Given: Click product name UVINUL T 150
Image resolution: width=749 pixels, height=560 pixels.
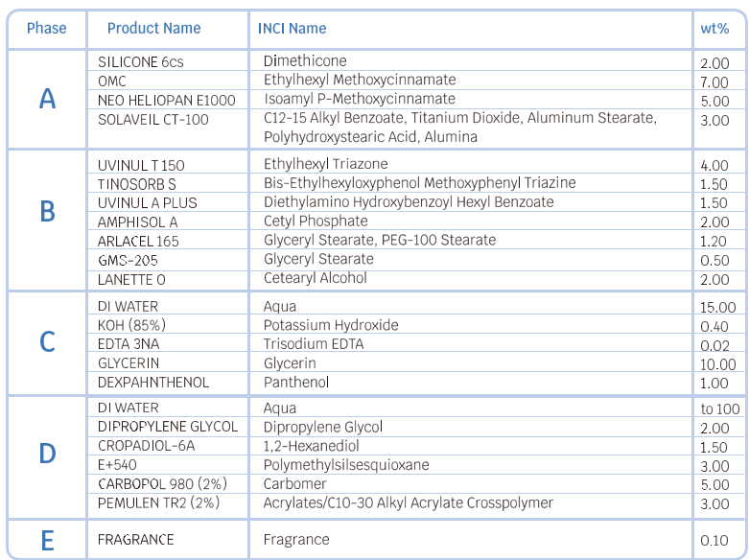Looking at the screenshot, I should click(141, 165).
